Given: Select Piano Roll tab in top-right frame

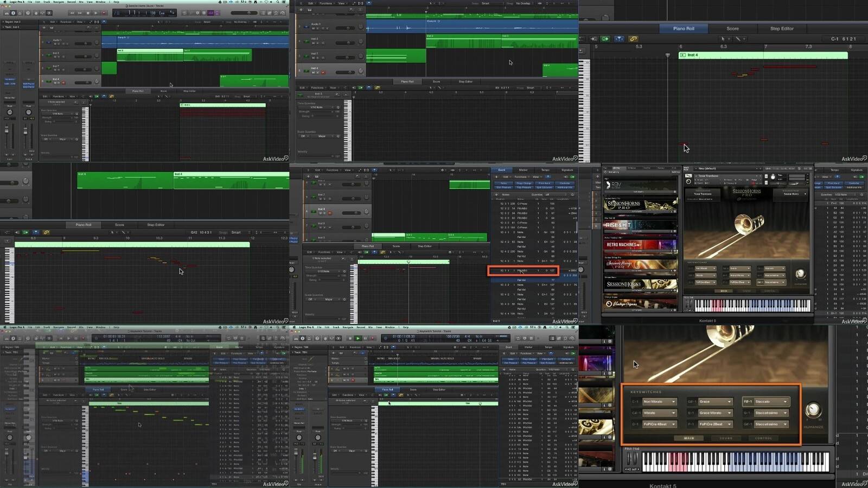Looking at the screenshot, I should (x=684, y=28).
